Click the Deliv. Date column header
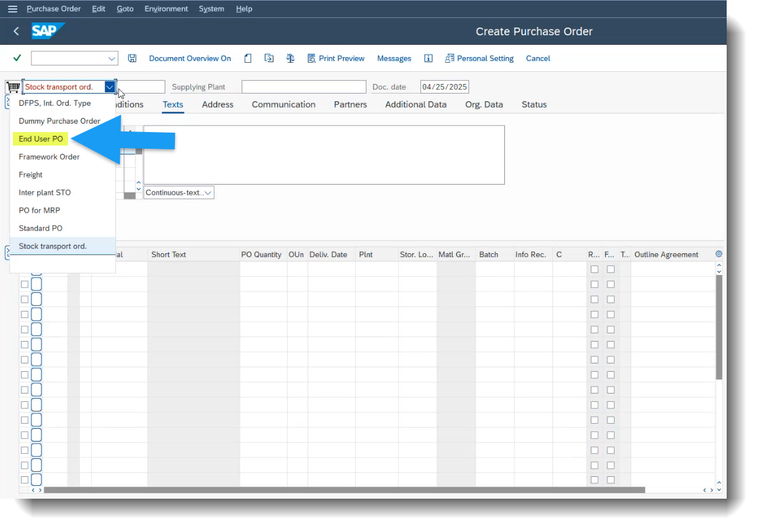Screen dimensions: 760x532 (331, 254)
